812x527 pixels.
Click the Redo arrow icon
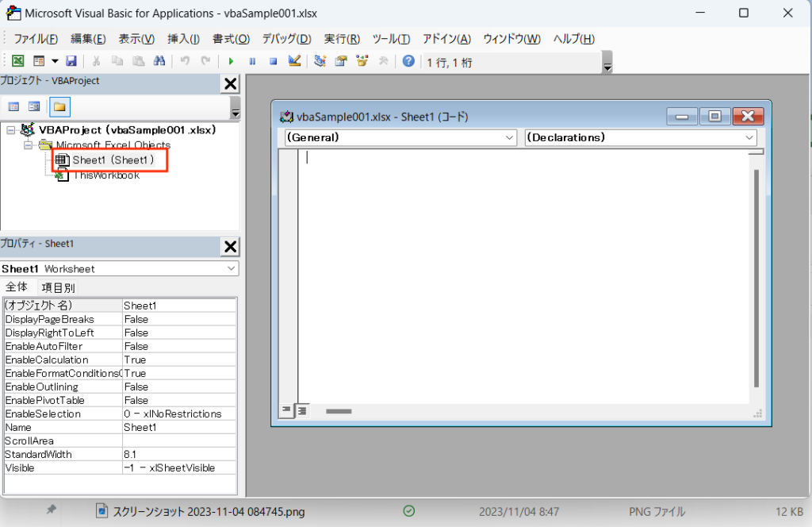coord(205,61)
